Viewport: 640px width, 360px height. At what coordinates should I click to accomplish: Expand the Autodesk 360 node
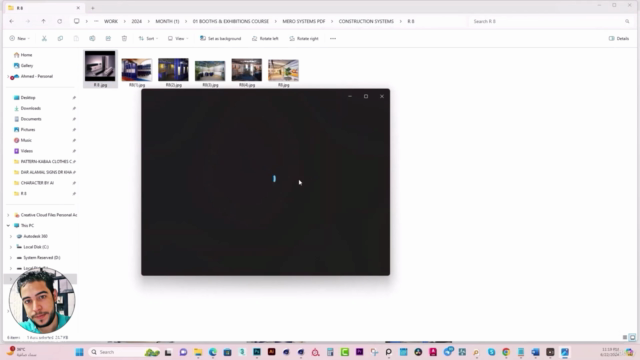click(11, 236)
